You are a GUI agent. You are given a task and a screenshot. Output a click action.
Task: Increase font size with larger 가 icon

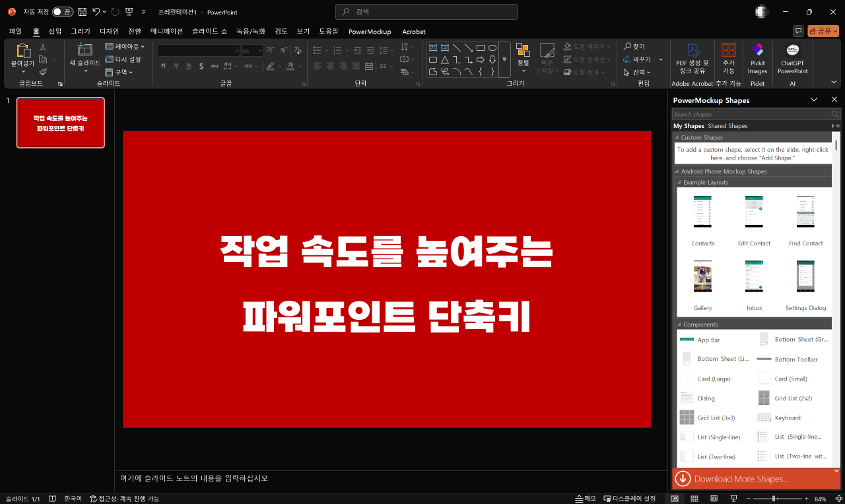(270, 50)
